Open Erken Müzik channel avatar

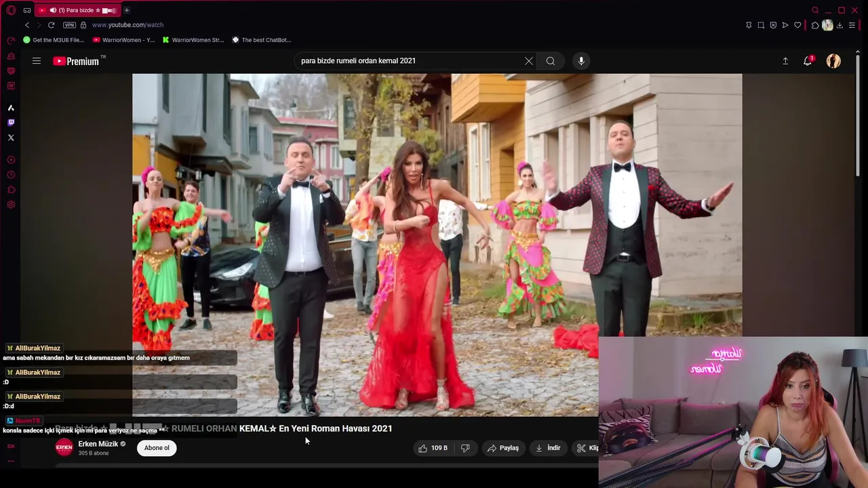[64, 448]
